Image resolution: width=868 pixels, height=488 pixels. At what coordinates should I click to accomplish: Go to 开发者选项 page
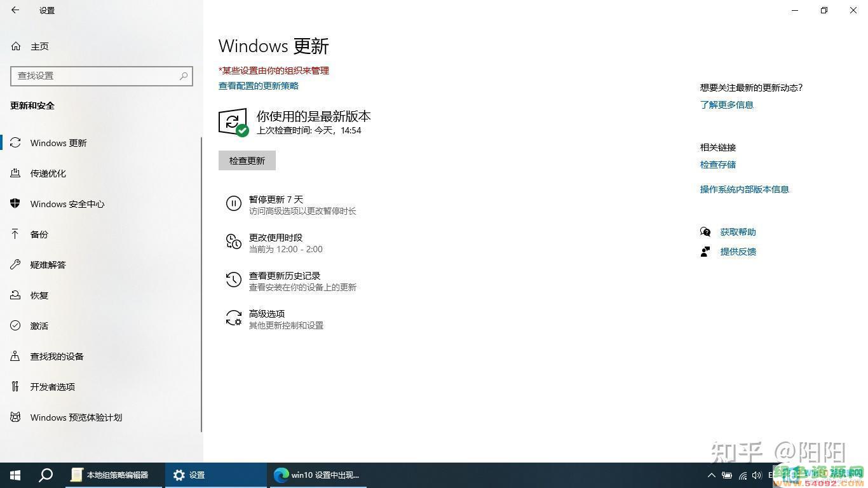(102, 387)
